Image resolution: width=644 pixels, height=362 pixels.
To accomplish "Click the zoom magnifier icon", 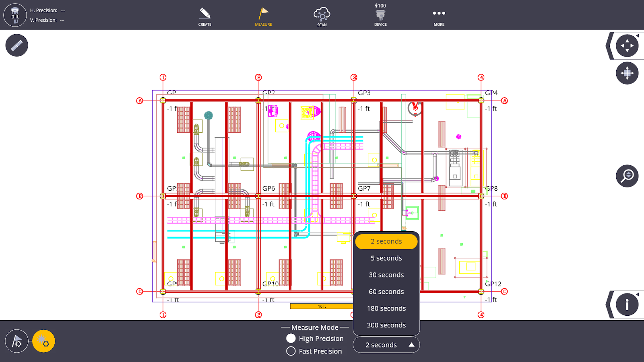I will [627, 176].
